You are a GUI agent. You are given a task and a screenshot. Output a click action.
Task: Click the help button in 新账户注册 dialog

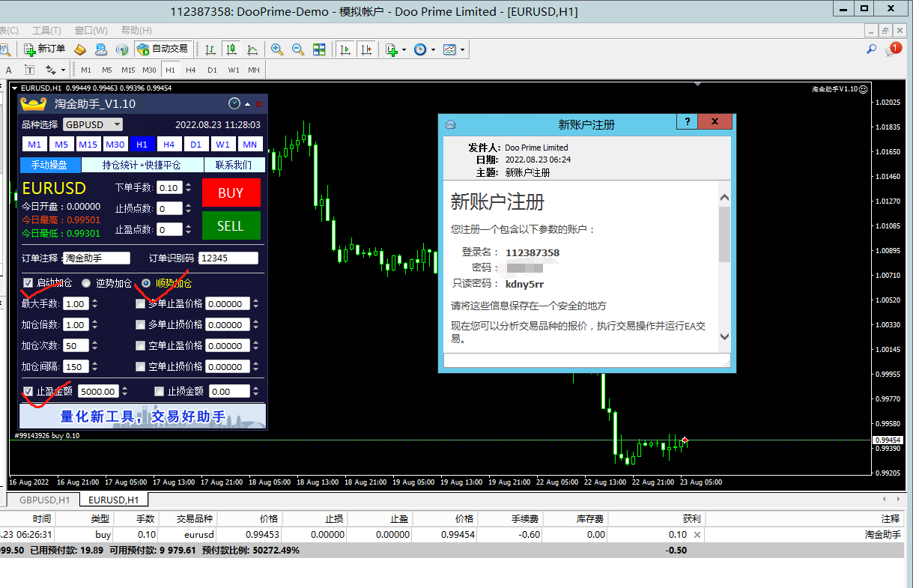[x=687, y=121]
